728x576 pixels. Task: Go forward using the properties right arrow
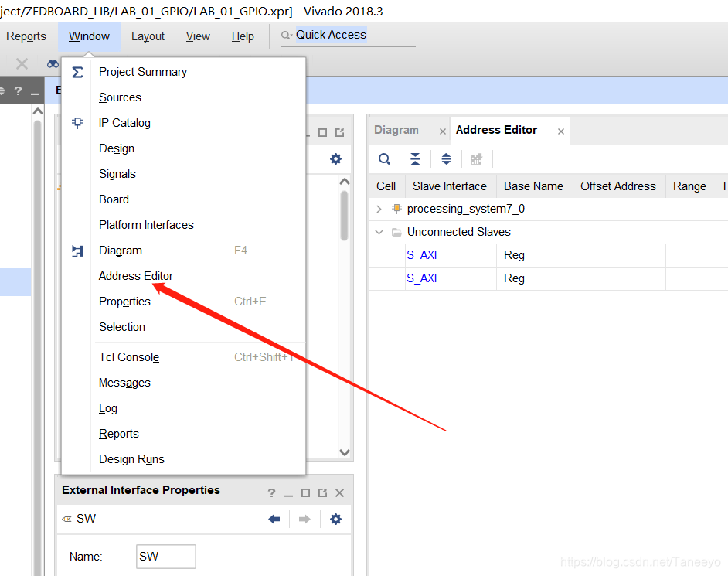[x=304, y=520]
